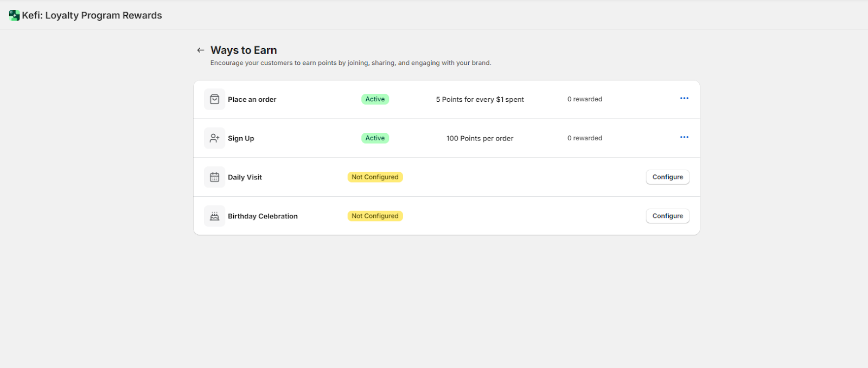Click the 5 Points for every $1 spent text
The image size is (868, 368).
pos(480,100)
